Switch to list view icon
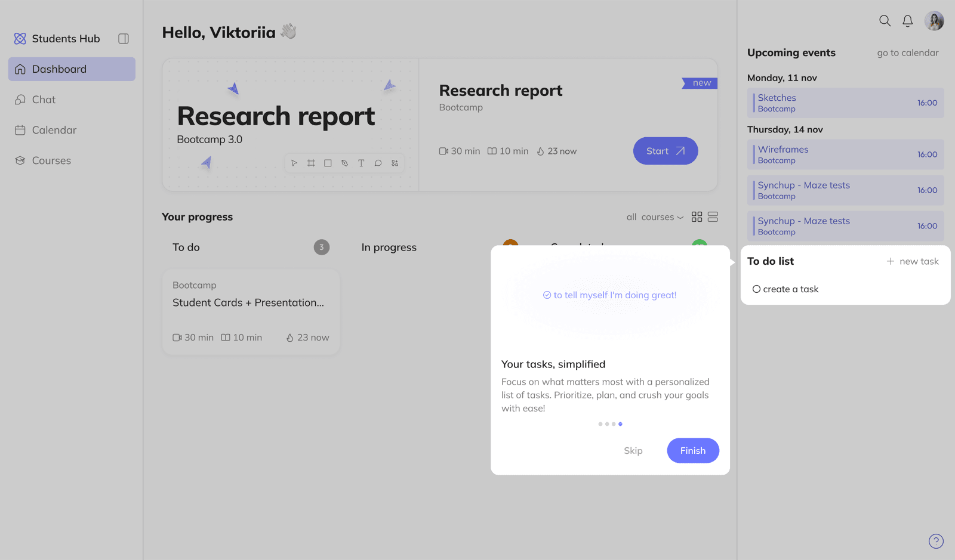 point(713,216)
